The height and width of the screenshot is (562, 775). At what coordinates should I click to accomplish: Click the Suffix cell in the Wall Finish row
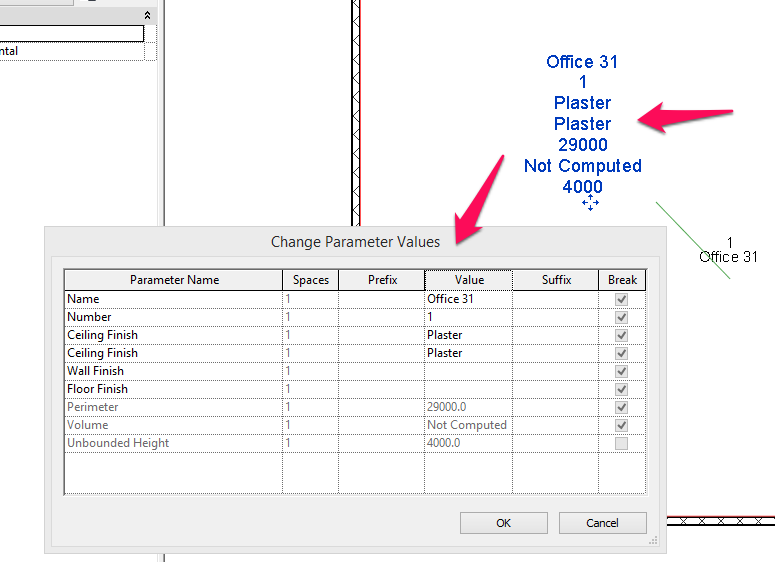[x=556, y=371]
